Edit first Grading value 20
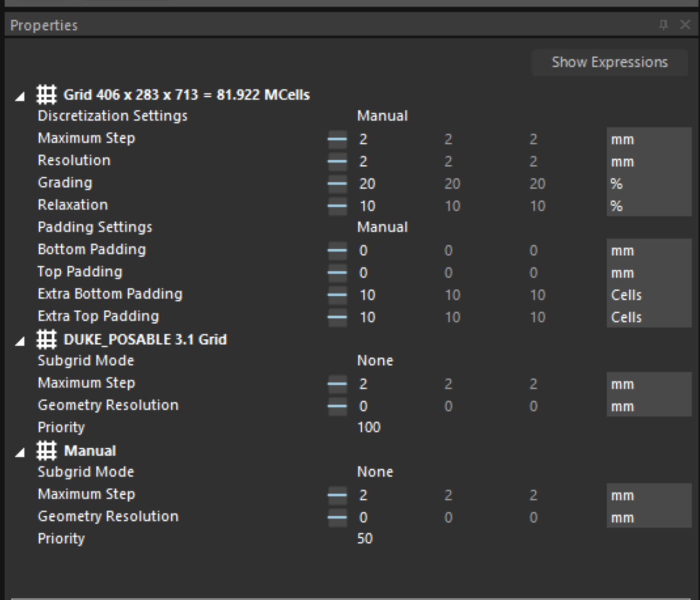Viewport: 700px width, 600px height. point(367,184)
